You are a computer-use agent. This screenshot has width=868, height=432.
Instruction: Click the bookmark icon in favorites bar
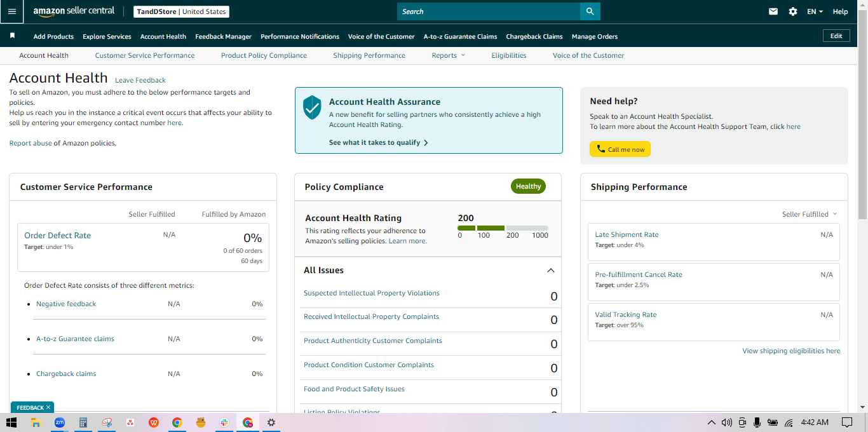[12, 36]
